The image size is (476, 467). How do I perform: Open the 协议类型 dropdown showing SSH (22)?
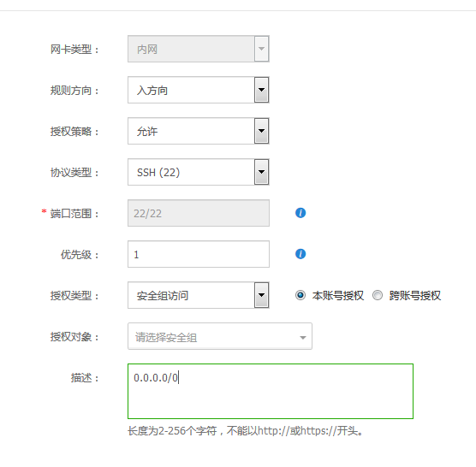pyautogui.click(x=199, y=172)
